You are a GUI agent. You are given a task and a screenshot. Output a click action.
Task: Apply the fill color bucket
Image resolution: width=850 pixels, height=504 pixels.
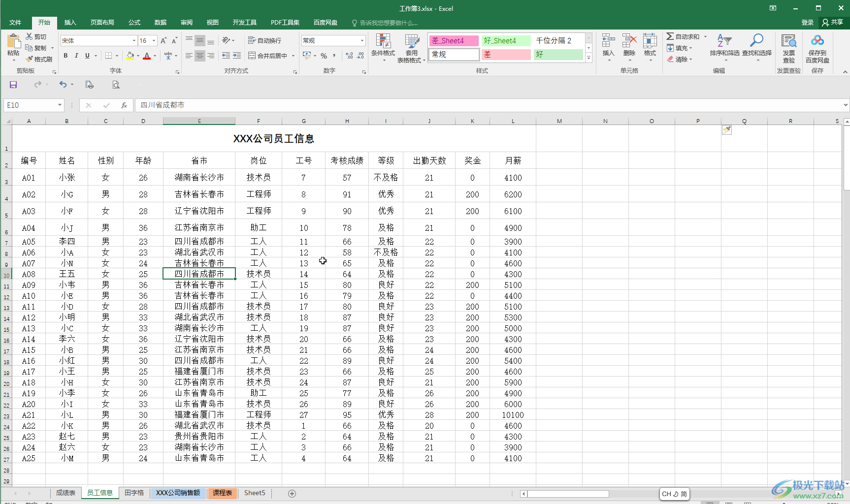click(130, 56)
